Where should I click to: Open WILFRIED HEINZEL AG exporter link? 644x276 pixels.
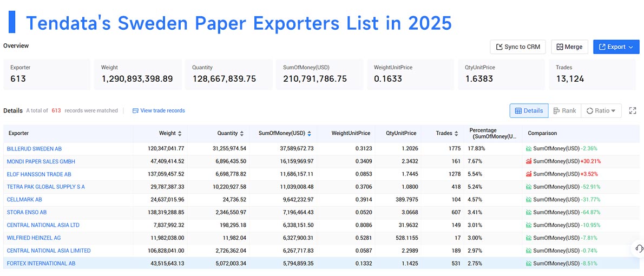[x=34, y=238]
